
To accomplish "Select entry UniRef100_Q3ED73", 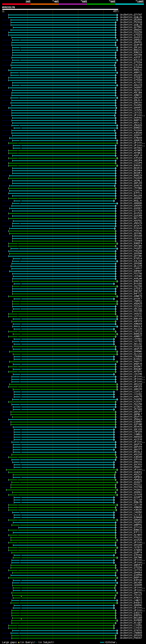I will click(x=131, y=613).
